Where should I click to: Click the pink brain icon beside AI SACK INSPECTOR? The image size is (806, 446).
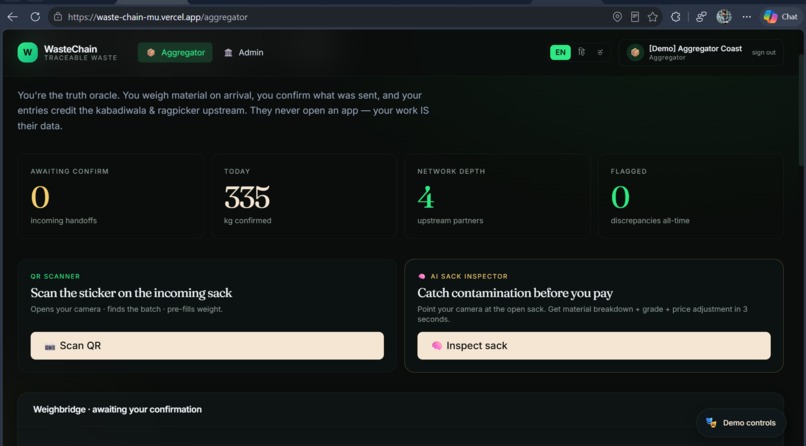click(x=422, y=276)
